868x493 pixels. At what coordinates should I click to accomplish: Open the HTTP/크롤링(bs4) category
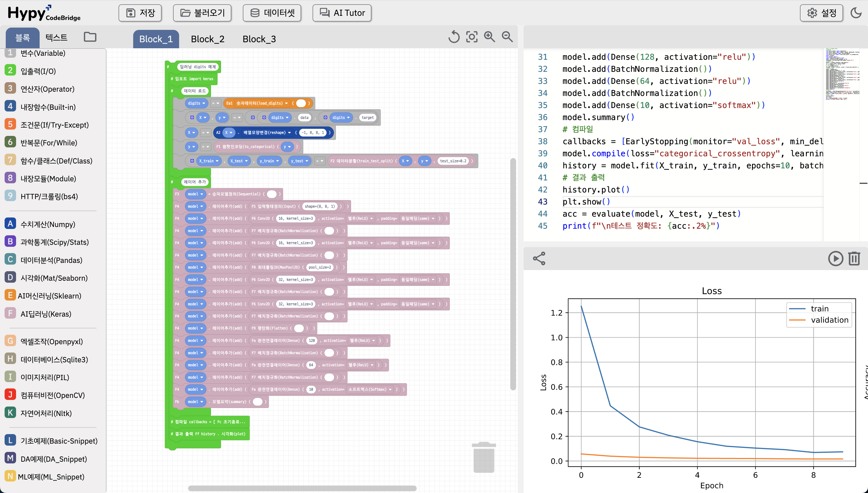42,197
